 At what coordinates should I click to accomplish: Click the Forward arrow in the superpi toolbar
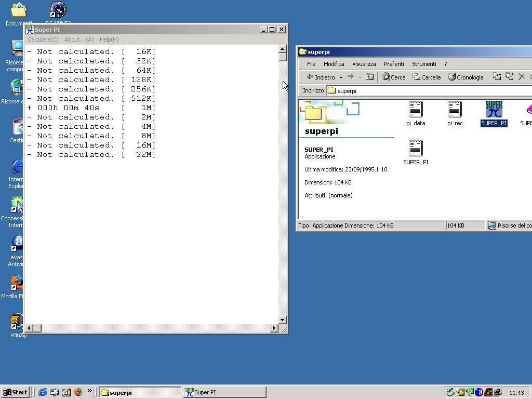[x=351, y=77]
